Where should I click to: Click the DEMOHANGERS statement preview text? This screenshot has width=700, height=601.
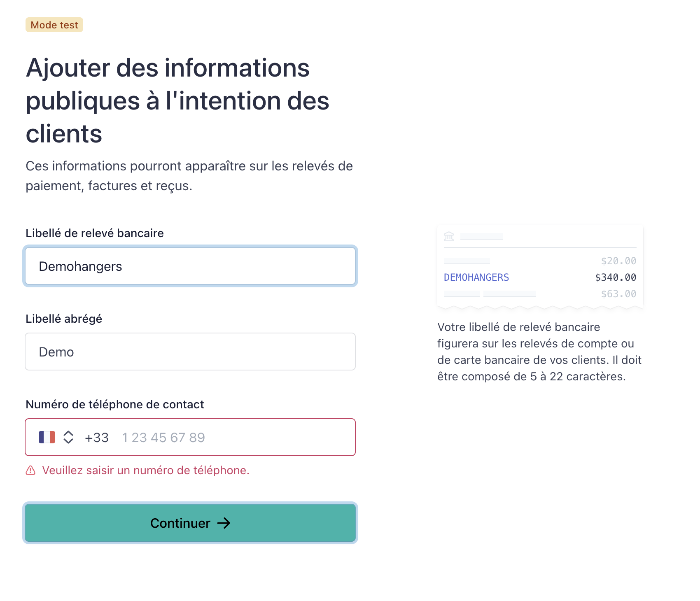tap(476, 277)
